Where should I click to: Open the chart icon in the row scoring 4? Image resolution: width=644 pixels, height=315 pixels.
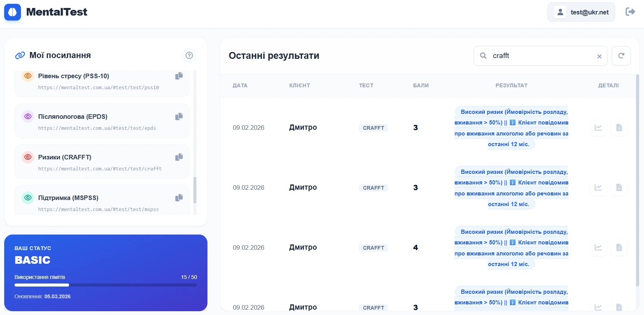pos(598,247)
